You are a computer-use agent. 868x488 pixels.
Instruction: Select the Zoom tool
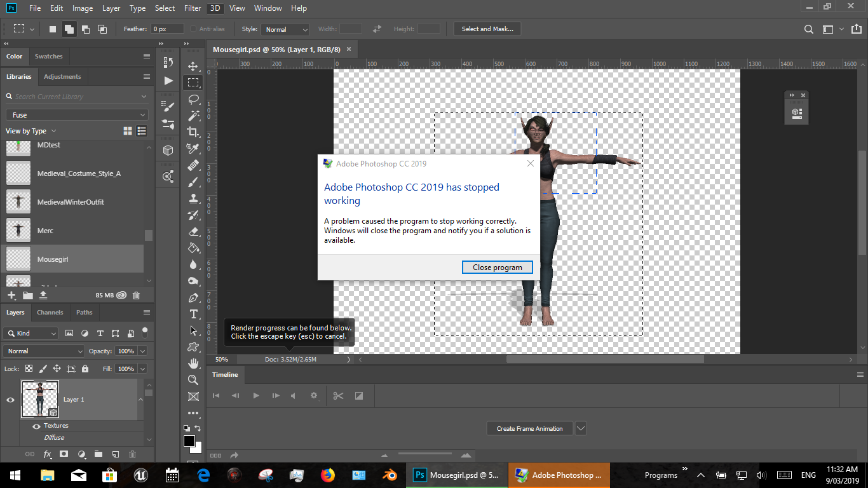(x=193, y=380)
